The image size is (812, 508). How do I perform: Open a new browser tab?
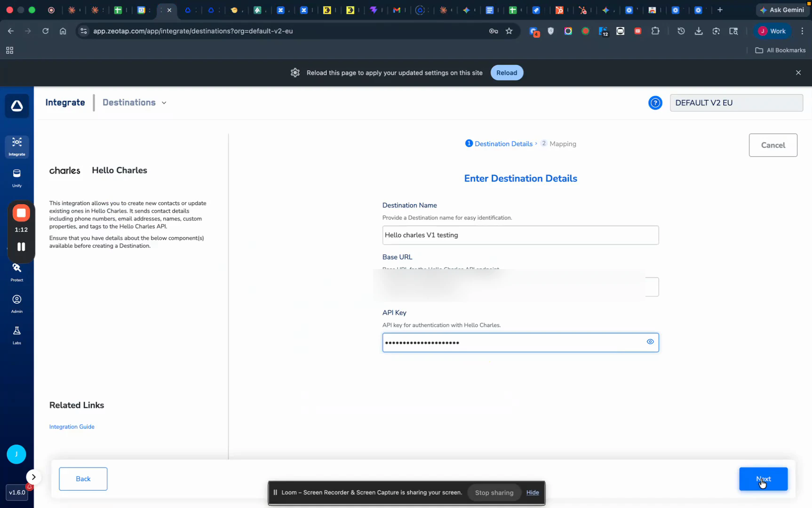[x=720, y=10]
